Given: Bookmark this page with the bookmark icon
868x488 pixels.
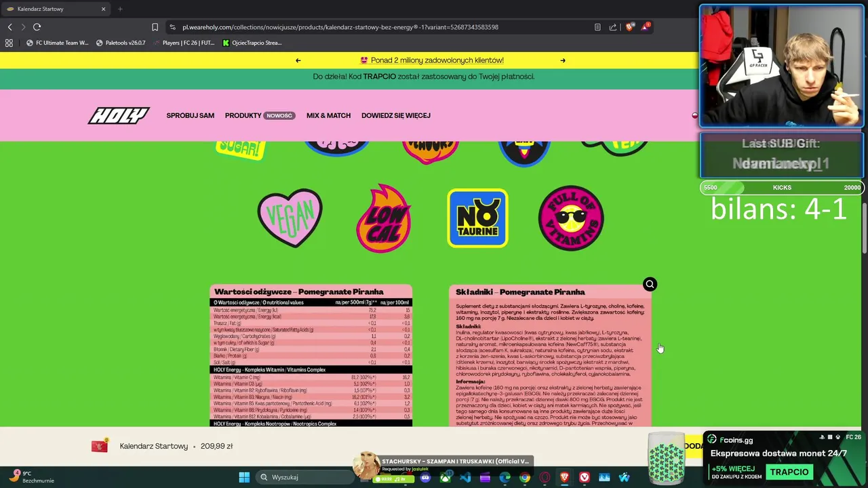Looking at the screenshot, I should click(155, 27).
